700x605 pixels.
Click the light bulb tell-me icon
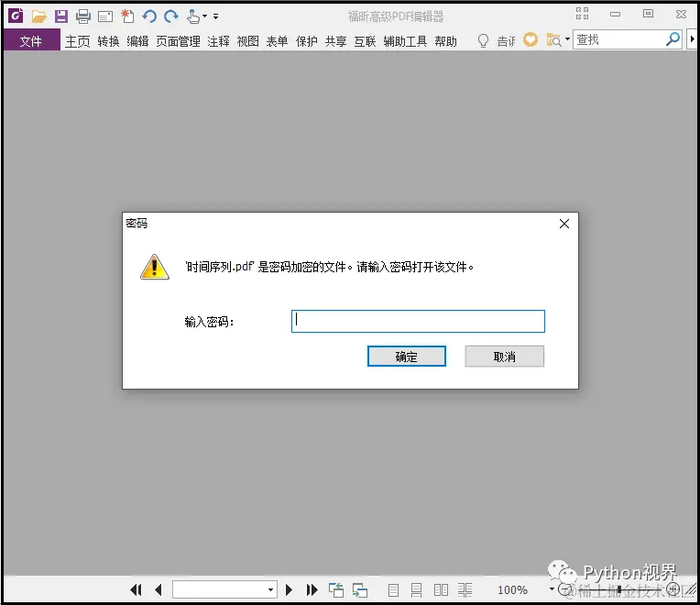[x=483, y=40]
